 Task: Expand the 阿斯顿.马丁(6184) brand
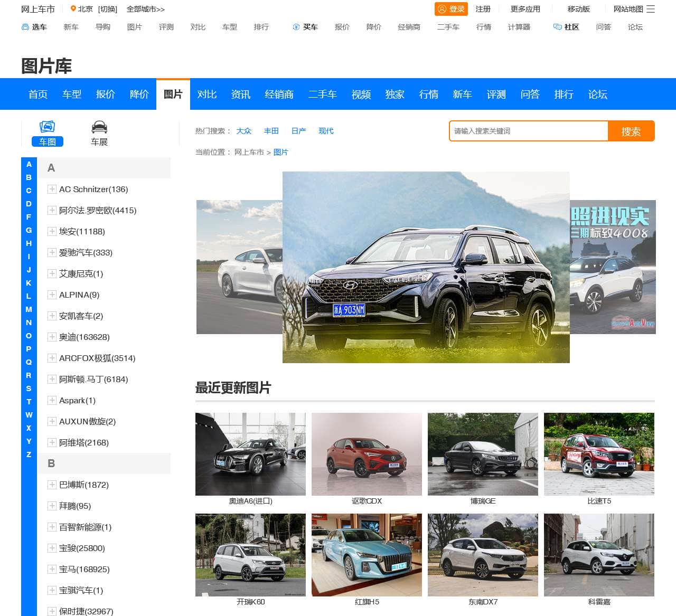(52, 379)
